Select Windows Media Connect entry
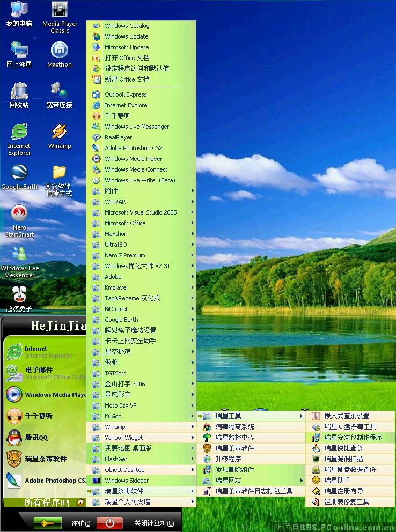The image size is (396, 532). 141,169
